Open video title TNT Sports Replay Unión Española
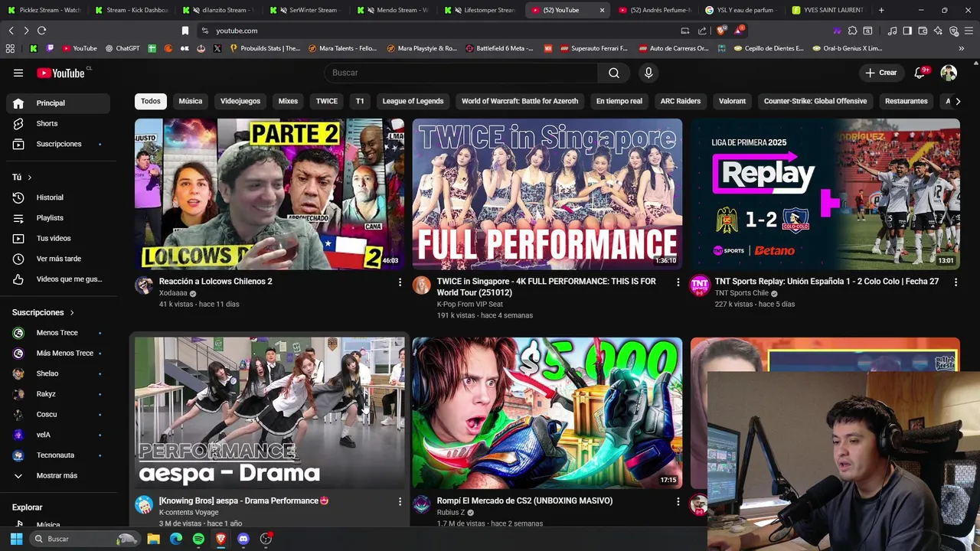The width and height of the screenshot is (980, 551). click(x=827, y=282)
